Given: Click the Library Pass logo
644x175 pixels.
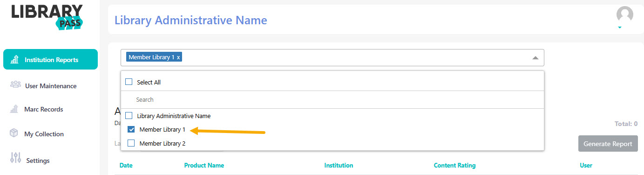Looking at the screenshot, I should [47, 17].
